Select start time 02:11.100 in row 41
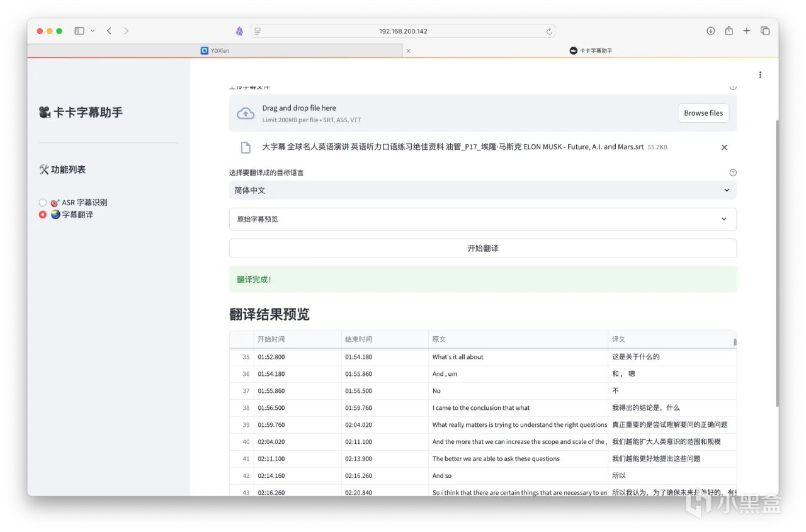806x532 pixels. click(298, 459)
